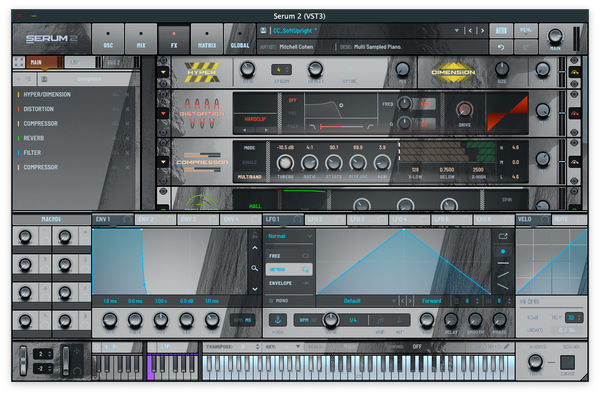Switch the LFO to FREE mode

[x=289, y=256]
